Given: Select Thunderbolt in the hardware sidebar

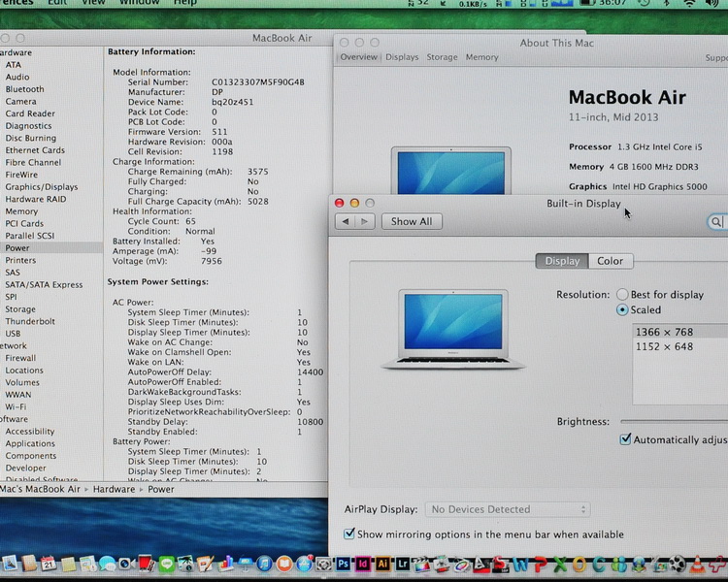Looking at the screenshot, I should click(29, 321).
